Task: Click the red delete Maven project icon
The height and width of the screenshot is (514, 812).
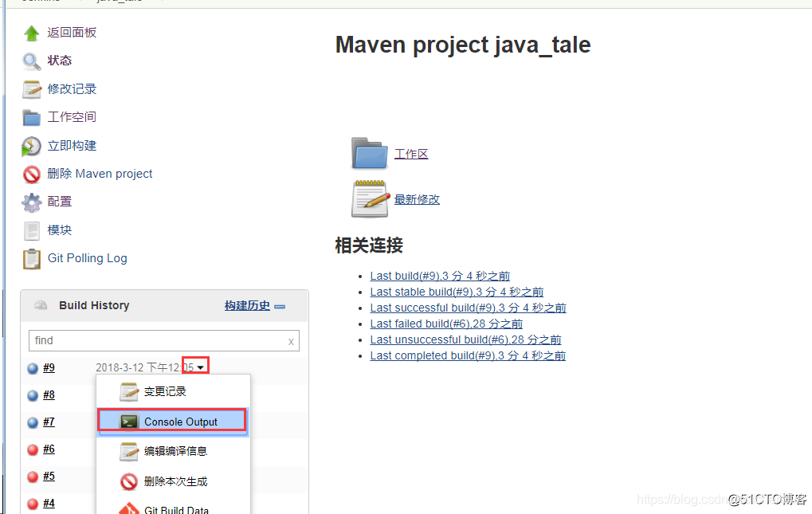Action: (x=32, y=175)
